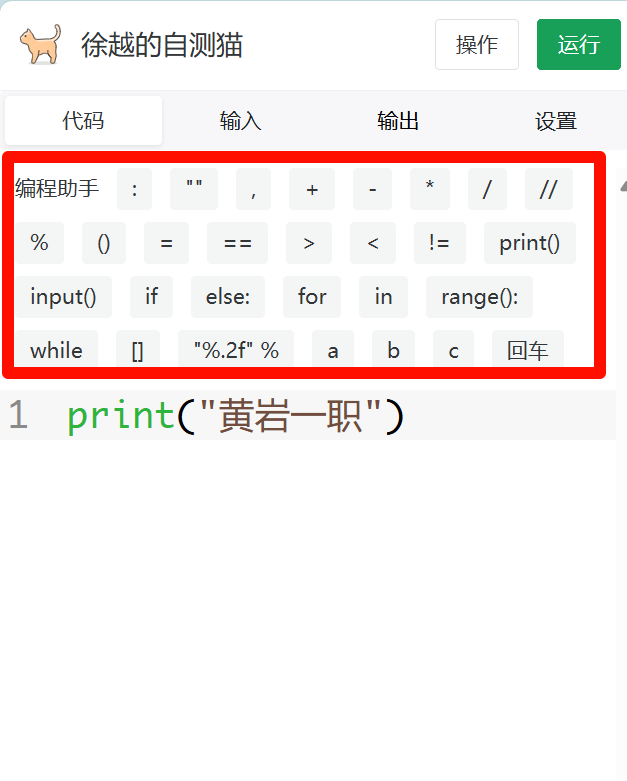Viewport: 627px width, 781px height.
Task: Switch to the 代码 tab
Action: coord(83,121)
